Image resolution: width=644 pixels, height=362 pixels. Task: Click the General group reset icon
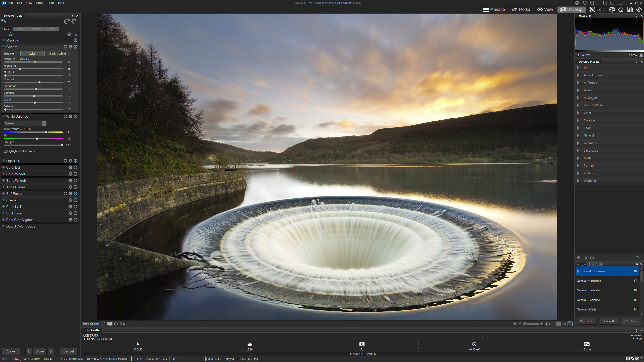pyautogui.click(x=65, y=47)
